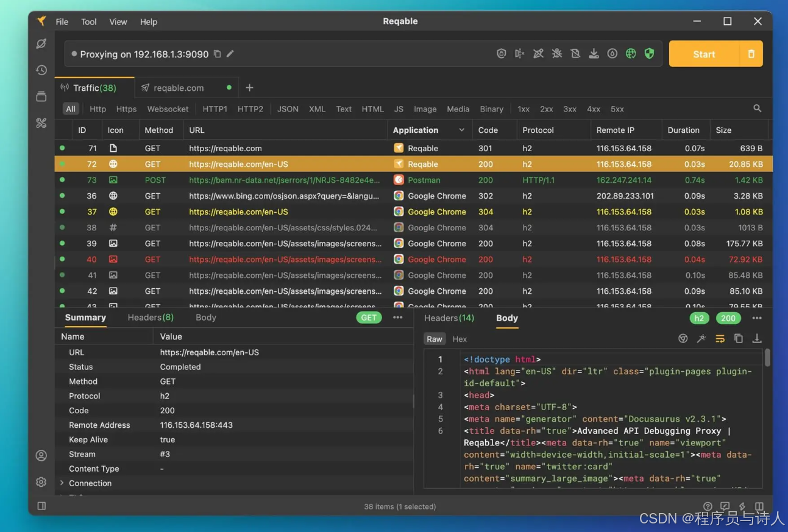Viewport: 788px width, 532px height.
Task: Toggle the crossed document icon in proxy bar
Action: 575,54
